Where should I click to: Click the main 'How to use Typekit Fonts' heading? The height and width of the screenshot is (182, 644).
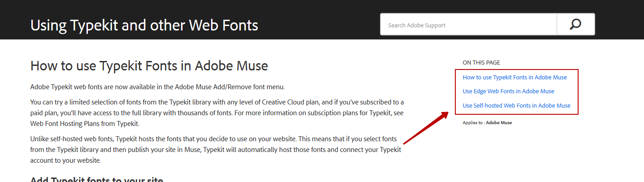[149, 66]
